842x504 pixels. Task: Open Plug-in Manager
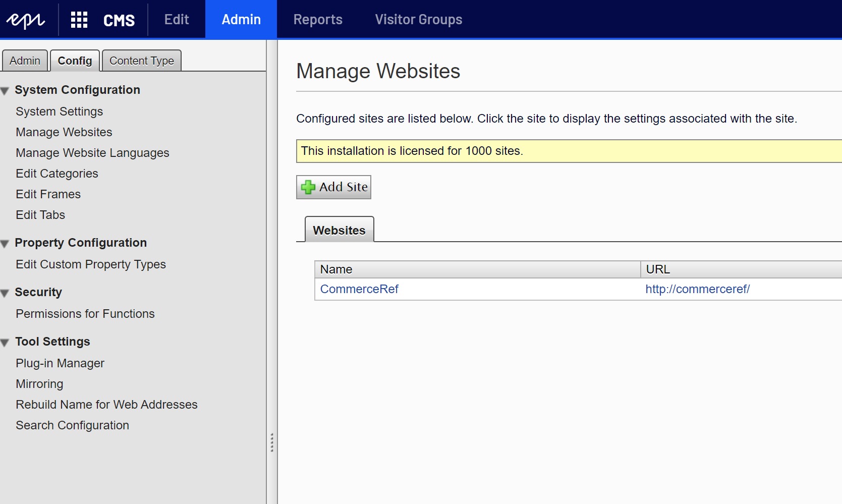[x=60, y=363]
